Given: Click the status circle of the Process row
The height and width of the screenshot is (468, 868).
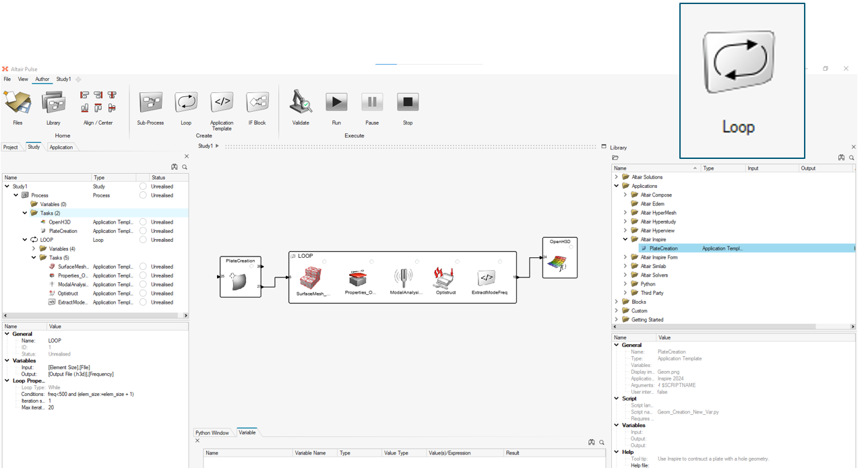Looking at the screenshot, I should click(143, 195).
